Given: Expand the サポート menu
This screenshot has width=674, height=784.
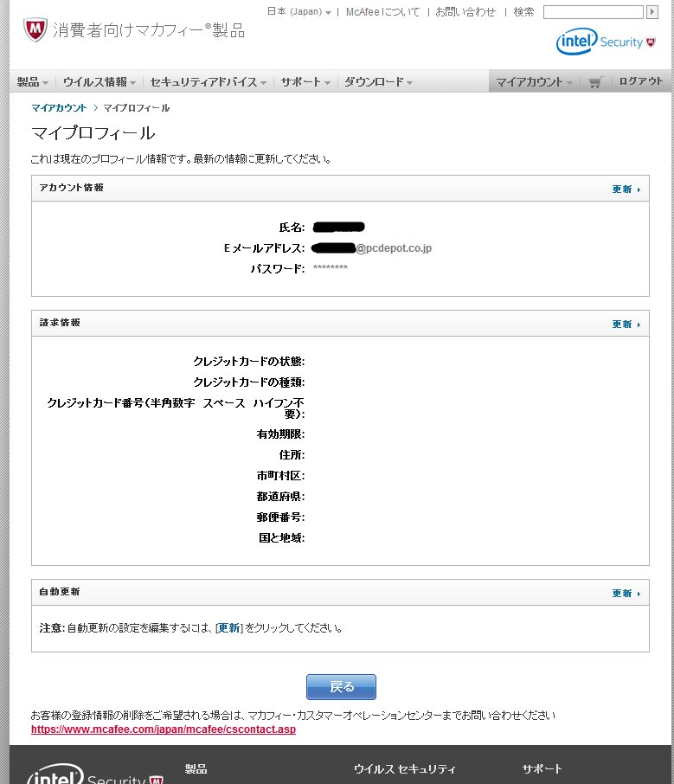Looking at the screenshot, I should 305,82.
